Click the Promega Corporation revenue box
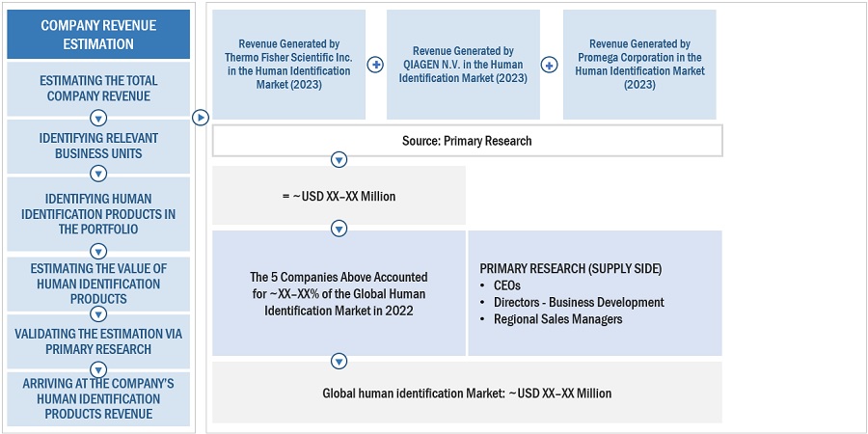The width and height of the screenshot is (868, 434). pyautogui.click(x=639, y=65)
